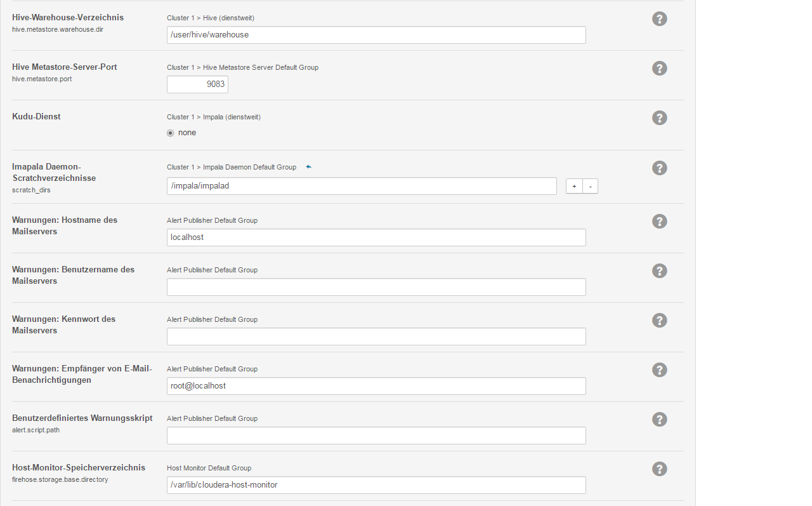This screenshot has width=812, height=506.
Task: Click the Hive warehouse directory input field
Action: coord(376,35)
